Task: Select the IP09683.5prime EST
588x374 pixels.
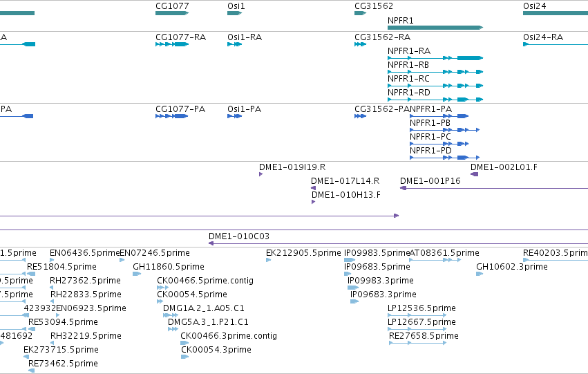Action: coord(348,274)
